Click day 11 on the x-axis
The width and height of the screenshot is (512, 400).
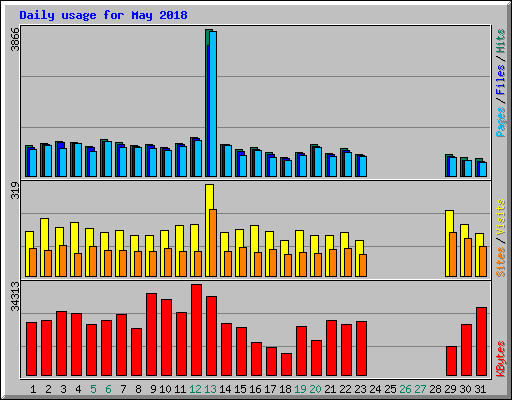coord(180,389)
